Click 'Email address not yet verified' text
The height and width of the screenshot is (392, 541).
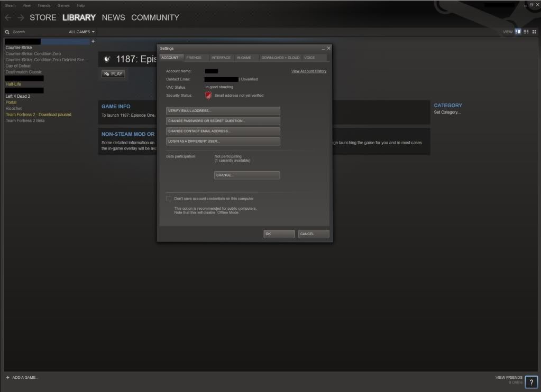tap(239, 96)
